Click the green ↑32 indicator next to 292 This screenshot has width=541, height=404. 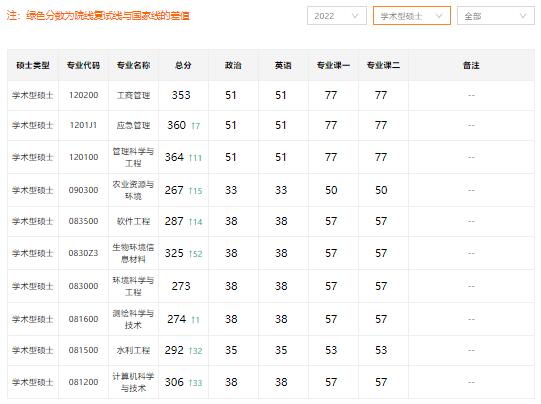point(196,351)
